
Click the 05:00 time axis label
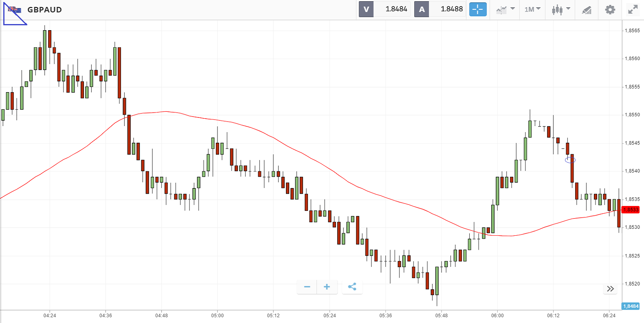218,316
